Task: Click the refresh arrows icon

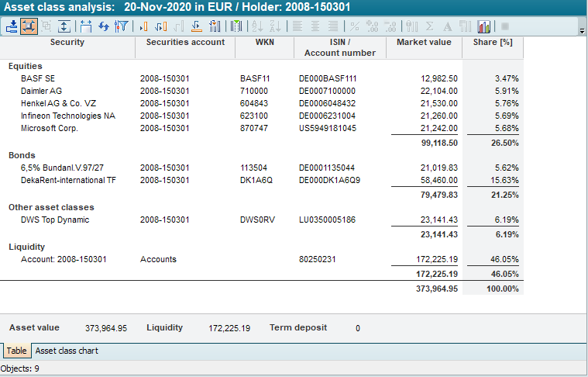Action: [103, 26]
